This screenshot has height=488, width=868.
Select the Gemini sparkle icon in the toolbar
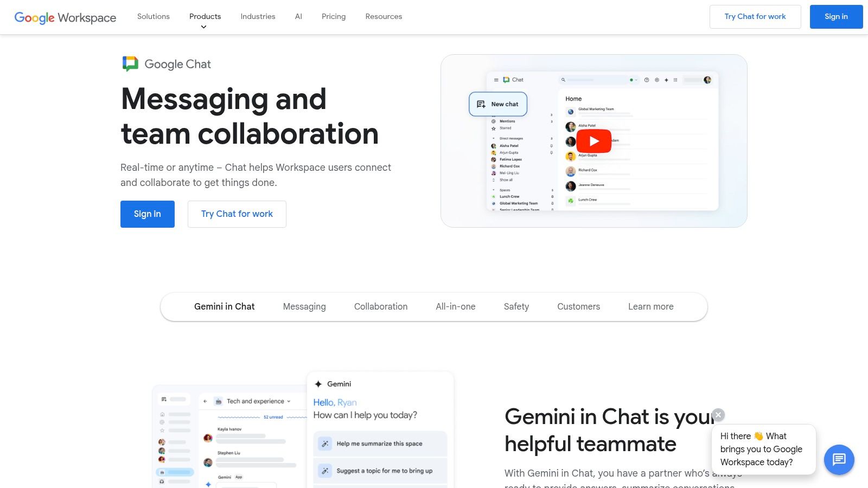pyautogui.click(x=666, y=80)
